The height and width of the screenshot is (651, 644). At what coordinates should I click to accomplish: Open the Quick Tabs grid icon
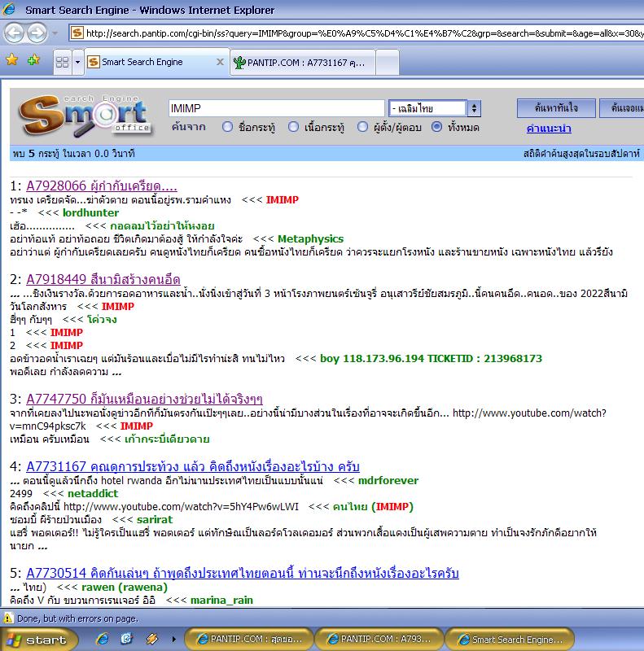click(x=63, y=62)
